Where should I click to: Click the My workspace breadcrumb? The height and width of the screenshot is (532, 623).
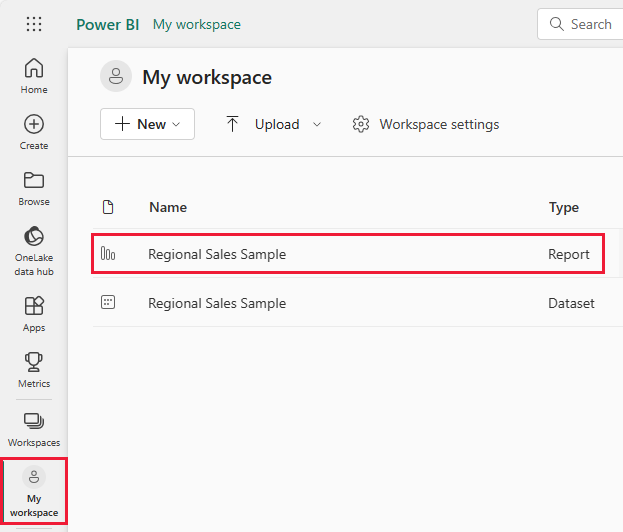(x=197, y=25)
